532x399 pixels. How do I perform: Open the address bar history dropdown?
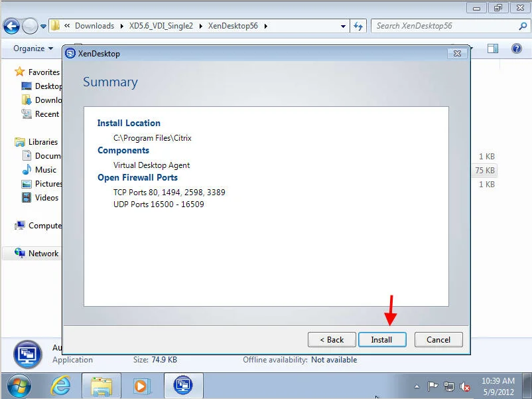343,26
